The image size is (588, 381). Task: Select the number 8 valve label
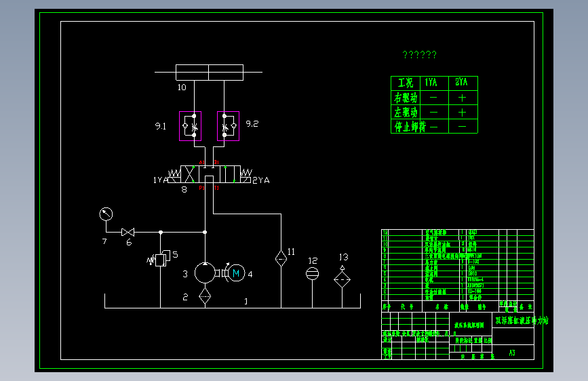click(x=184, y=190)
